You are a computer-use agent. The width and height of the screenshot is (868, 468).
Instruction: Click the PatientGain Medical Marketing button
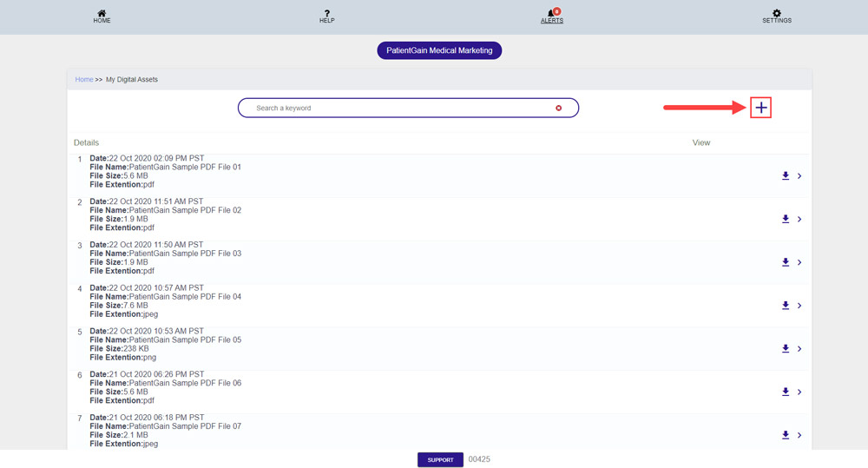coord(439,50)
